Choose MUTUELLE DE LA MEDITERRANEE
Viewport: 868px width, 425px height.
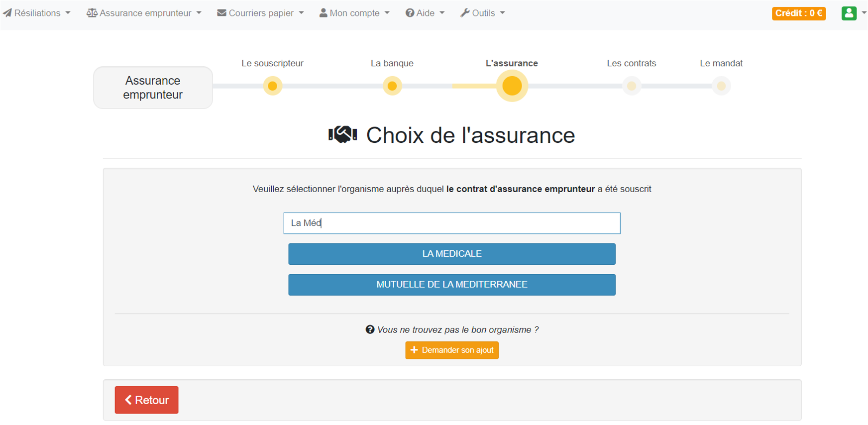451,285
